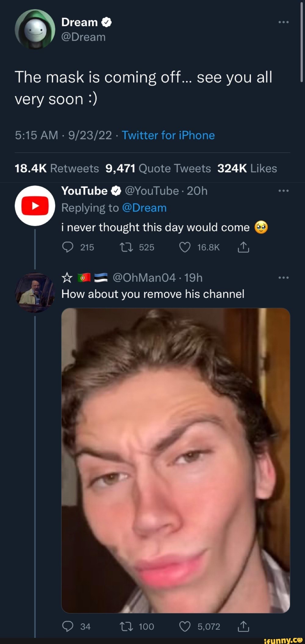Retweet YouTube's reply
Screen dimensions: 305x644
pyautogui.click(x=126, y=247)
